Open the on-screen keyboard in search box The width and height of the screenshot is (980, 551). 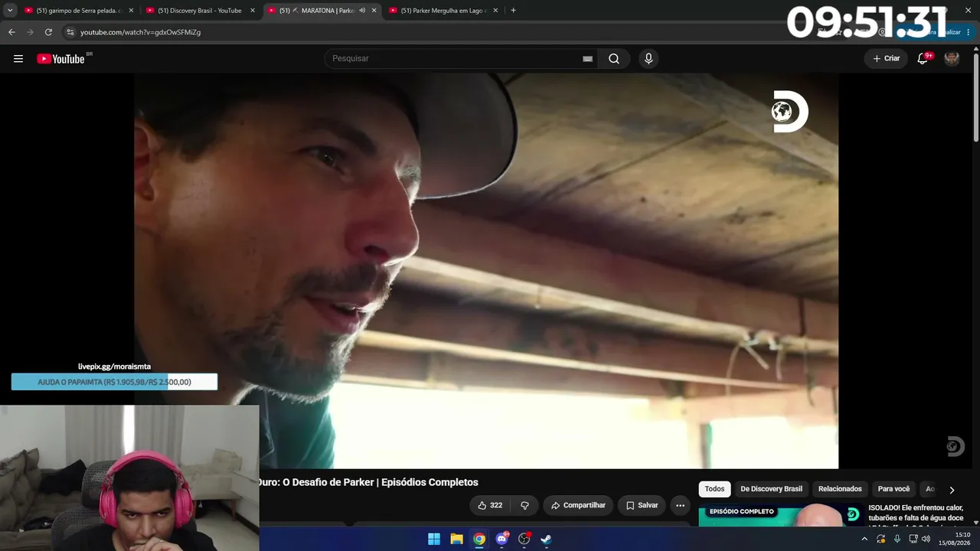[x=587, y=59]
